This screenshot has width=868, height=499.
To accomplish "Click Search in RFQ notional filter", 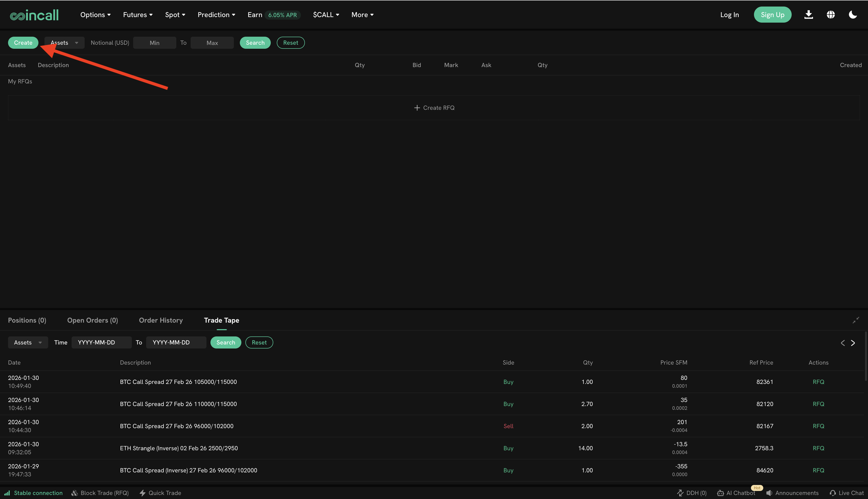I will point(255,43).
